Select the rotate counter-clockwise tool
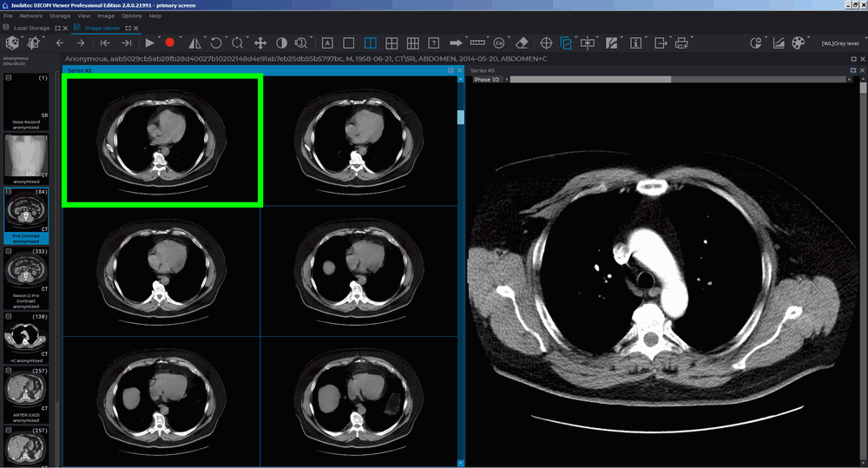The image size is (868, 468). click(216, 43)
